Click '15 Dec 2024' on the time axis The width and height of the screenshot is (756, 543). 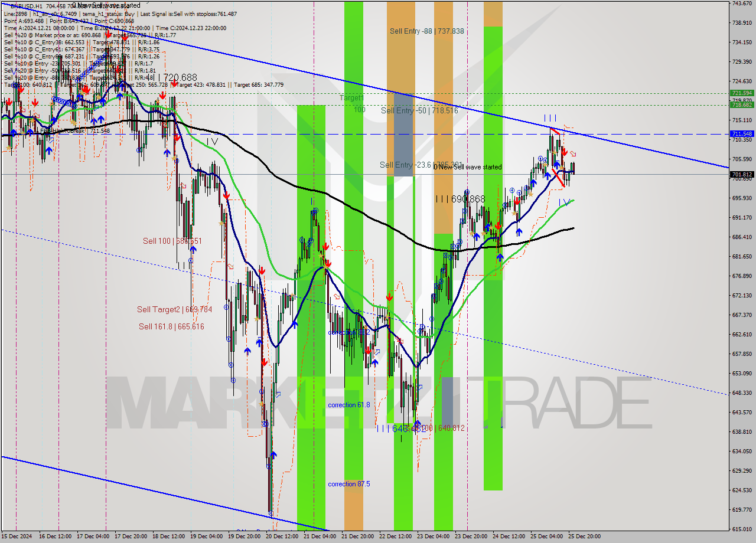pos(18,537)
